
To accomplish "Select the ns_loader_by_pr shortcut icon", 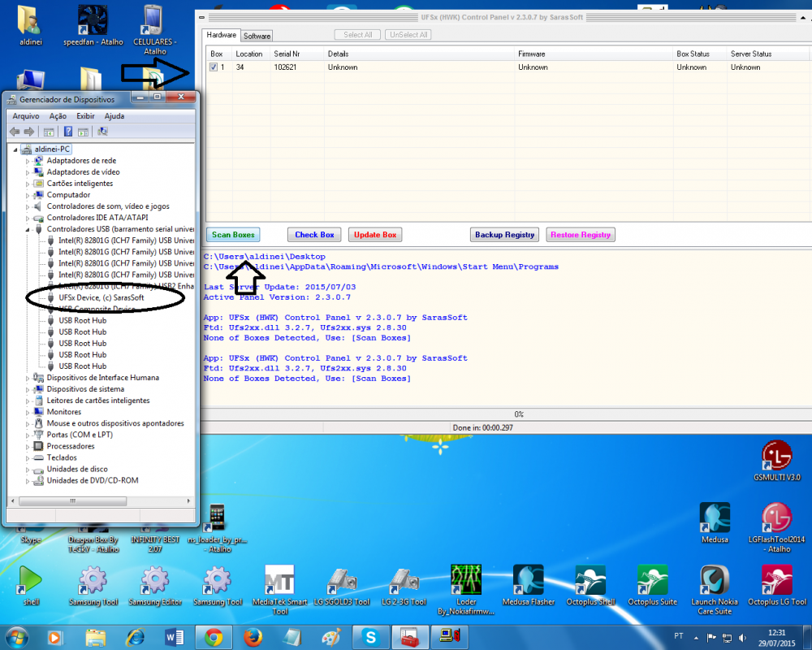I will coord(217,527).
